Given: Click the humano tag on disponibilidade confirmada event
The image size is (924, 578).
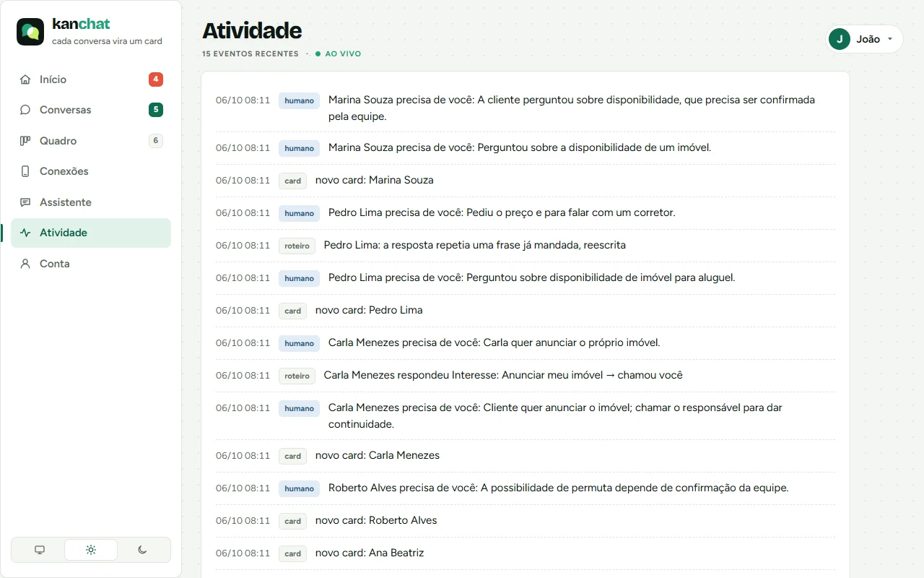Looking at the screenshot, I should click(299, 100).
